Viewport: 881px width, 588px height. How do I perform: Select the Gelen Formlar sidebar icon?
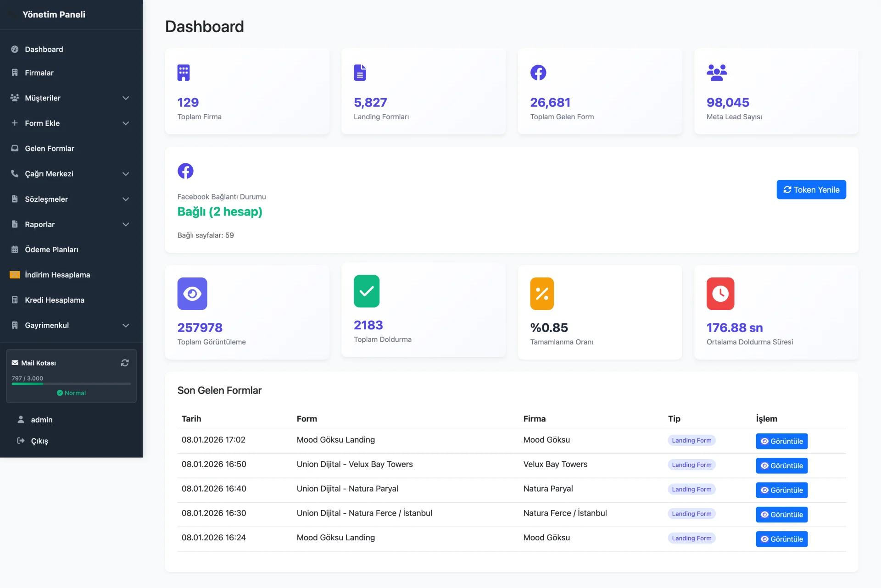tap(15, 148)
